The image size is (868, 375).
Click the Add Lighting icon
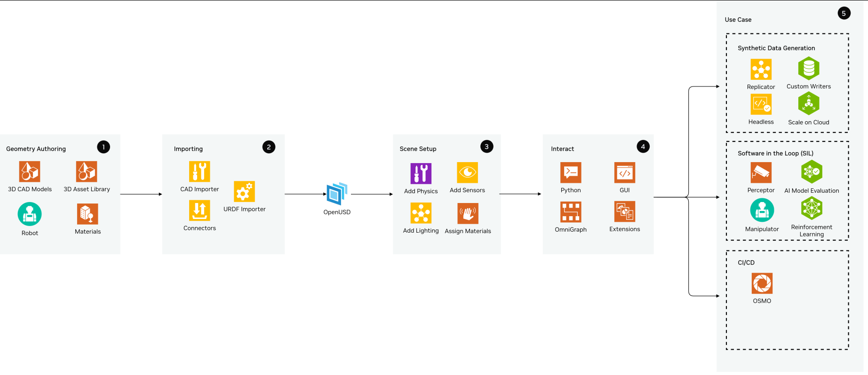click(421, 213)
